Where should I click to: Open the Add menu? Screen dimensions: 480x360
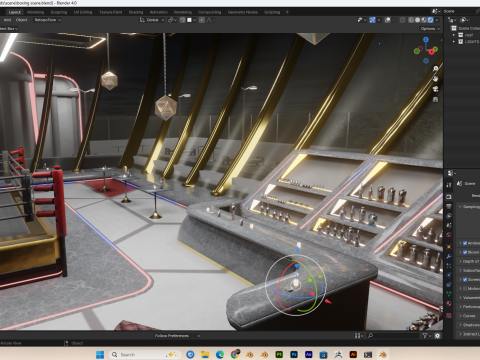point(7,20)
